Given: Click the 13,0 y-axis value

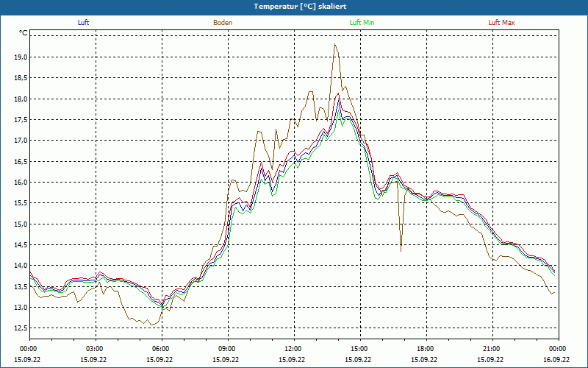Looking at the screenshot, I should (21, 308).
